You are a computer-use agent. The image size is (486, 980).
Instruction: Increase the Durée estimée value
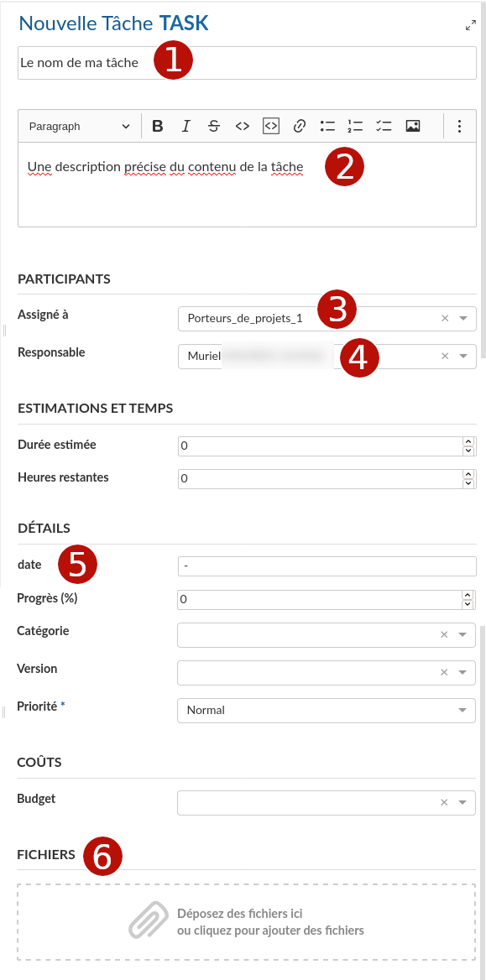pyautogui.click(x=468, y=442)
